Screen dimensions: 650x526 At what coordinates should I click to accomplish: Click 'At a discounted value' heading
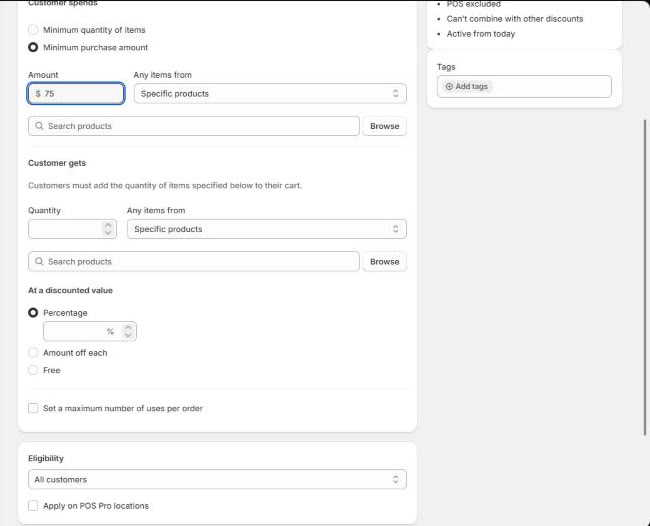70,290
